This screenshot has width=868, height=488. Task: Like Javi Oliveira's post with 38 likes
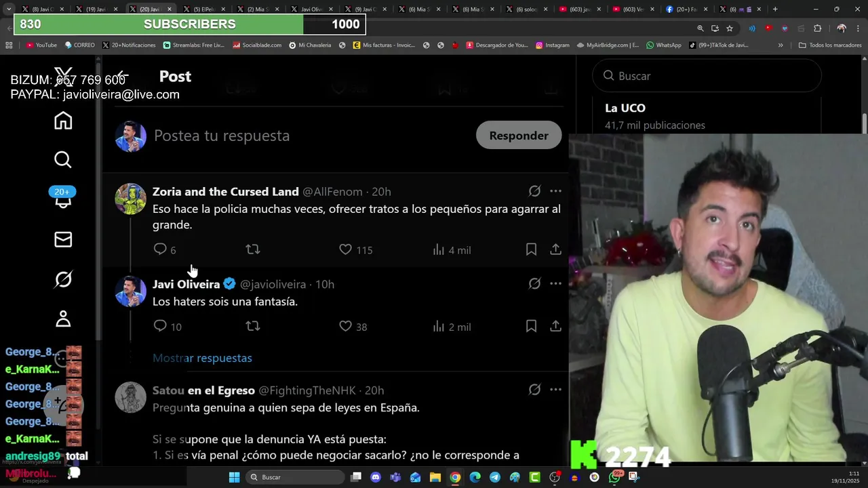[353, 327]
